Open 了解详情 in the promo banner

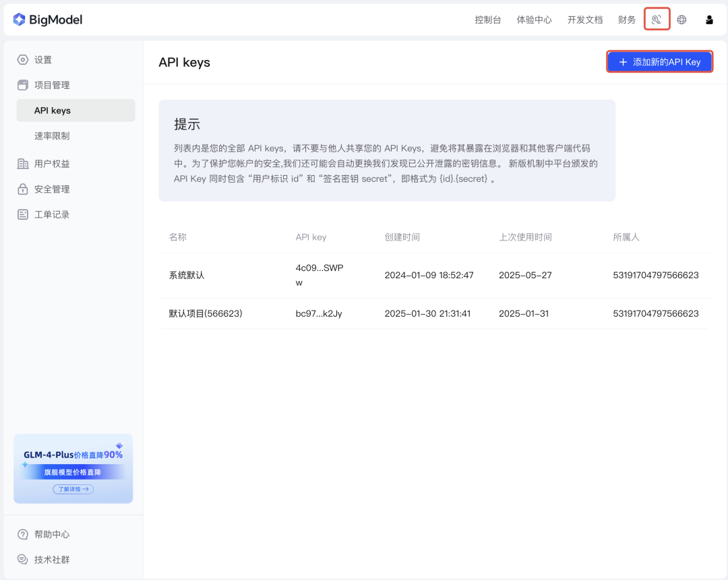coord(73,489)
